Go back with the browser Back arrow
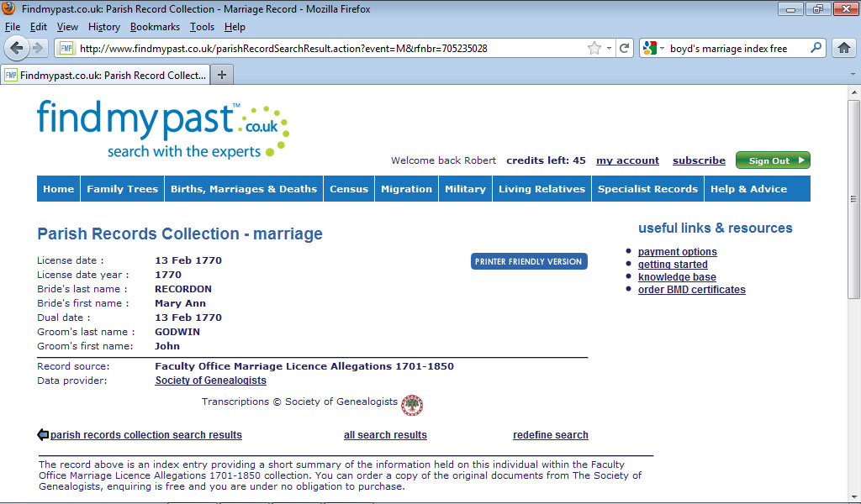861x504 pixels. point(17,48)
